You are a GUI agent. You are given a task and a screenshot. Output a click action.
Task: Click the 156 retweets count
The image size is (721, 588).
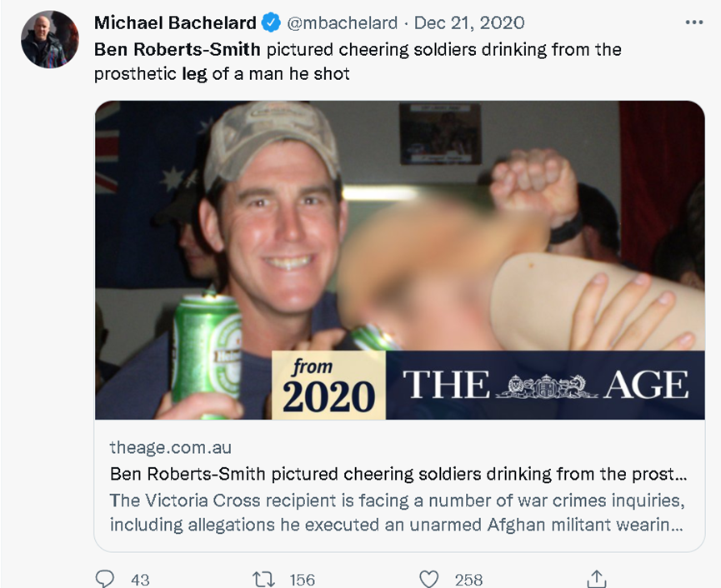[302, 580]
